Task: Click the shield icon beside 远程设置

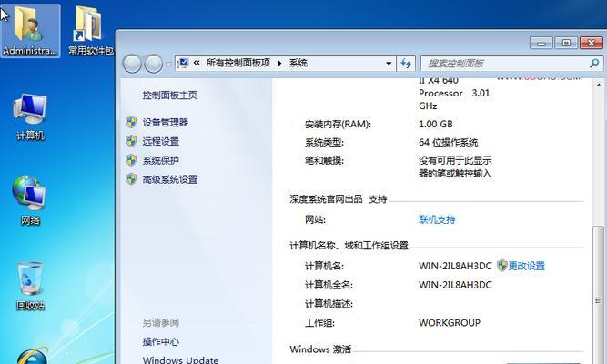Action: 131,141
